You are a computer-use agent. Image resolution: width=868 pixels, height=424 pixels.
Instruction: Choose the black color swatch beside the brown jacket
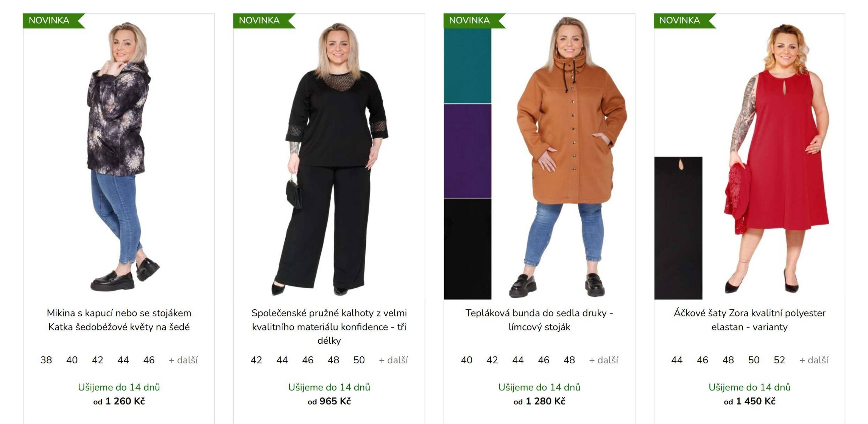pyautogui.click(x=467, y=249)
